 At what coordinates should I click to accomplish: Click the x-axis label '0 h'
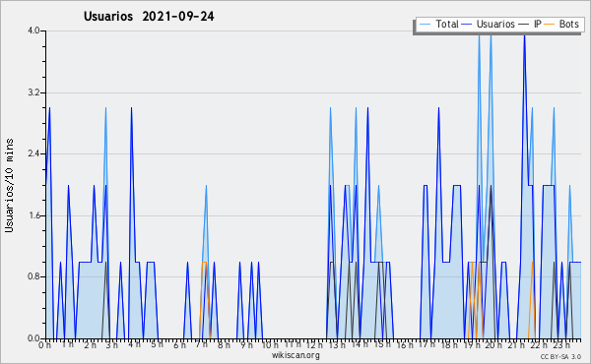click(x=44, y=344)
